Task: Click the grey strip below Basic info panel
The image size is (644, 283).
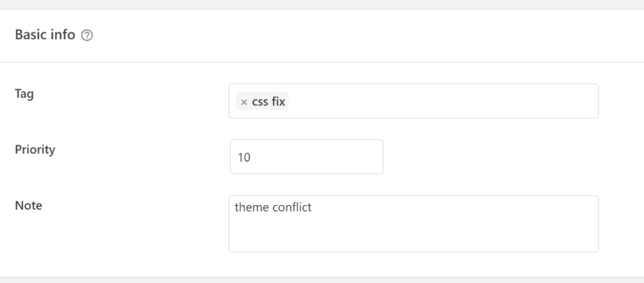Action: click(x=322, y=280)
